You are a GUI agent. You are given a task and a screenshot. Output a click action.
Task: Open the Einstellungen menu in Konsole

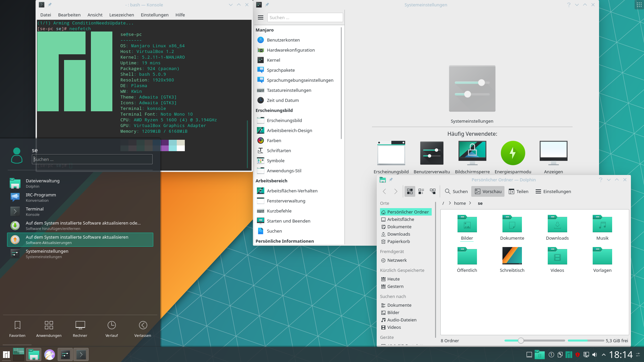(155, 15)
